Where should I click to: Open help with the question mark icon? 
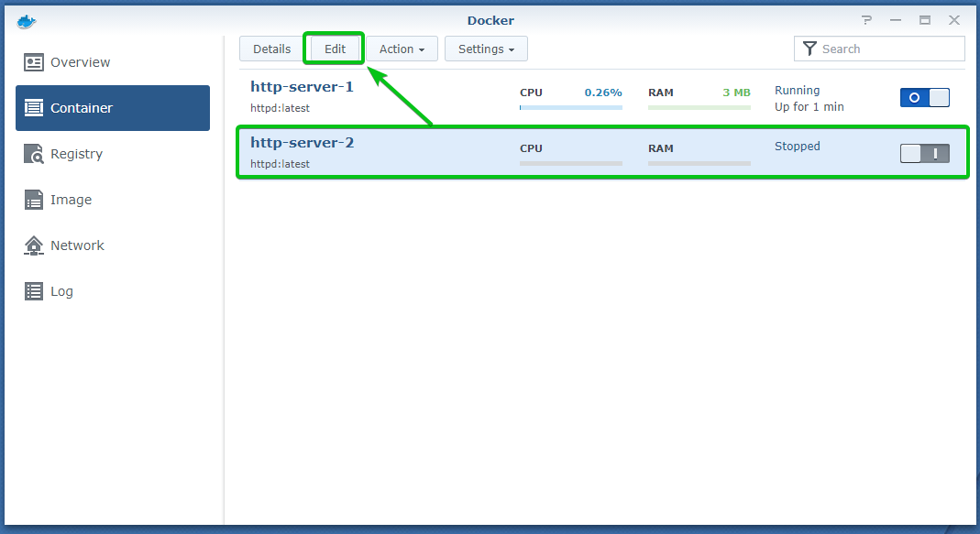coord(866,20)
